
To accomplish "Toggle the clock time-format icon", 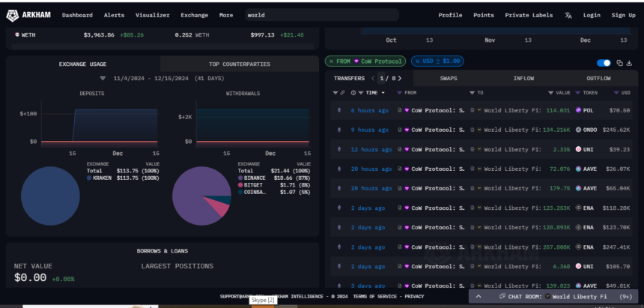I will 353,93.
